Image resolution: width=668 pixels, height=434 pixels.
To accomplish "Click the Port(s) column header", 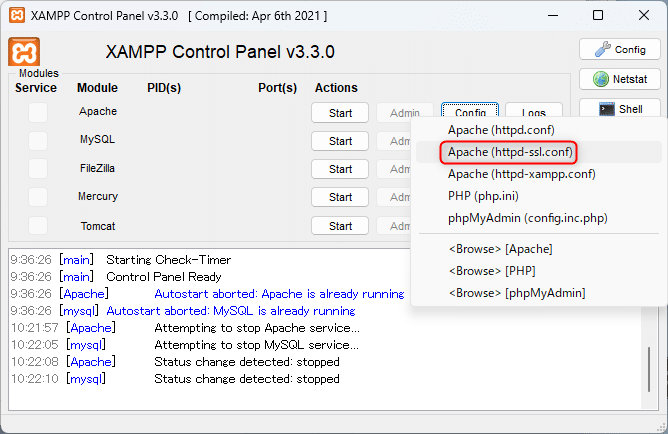I will (x=277, y=88).
